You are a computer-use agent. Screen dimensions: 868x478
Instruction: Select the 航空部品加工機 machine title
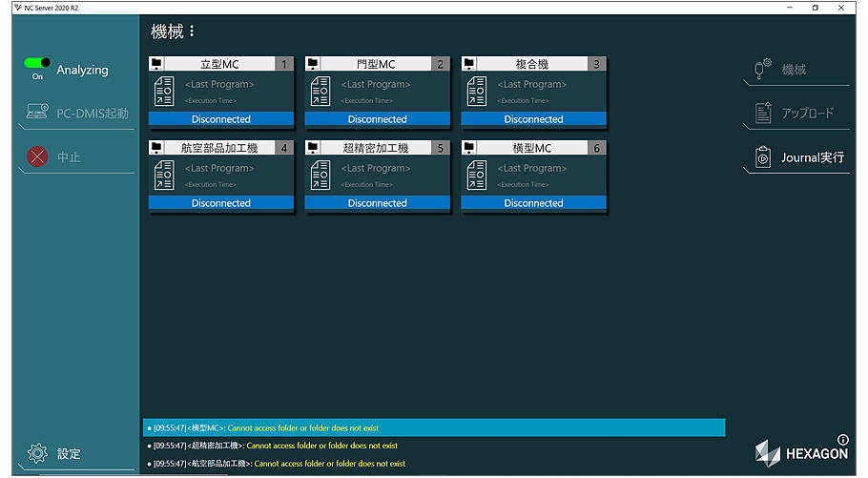pyautogui.click(x=219, y=148)
